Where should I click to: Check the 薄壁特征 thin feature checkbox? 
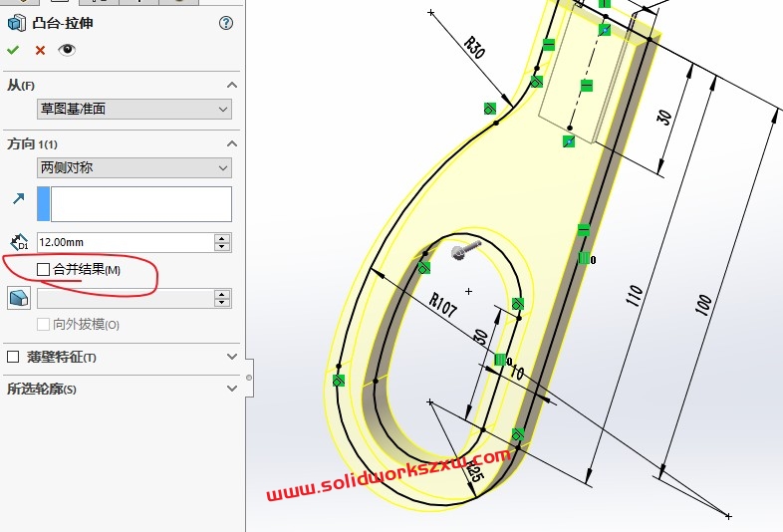[13, 357]
